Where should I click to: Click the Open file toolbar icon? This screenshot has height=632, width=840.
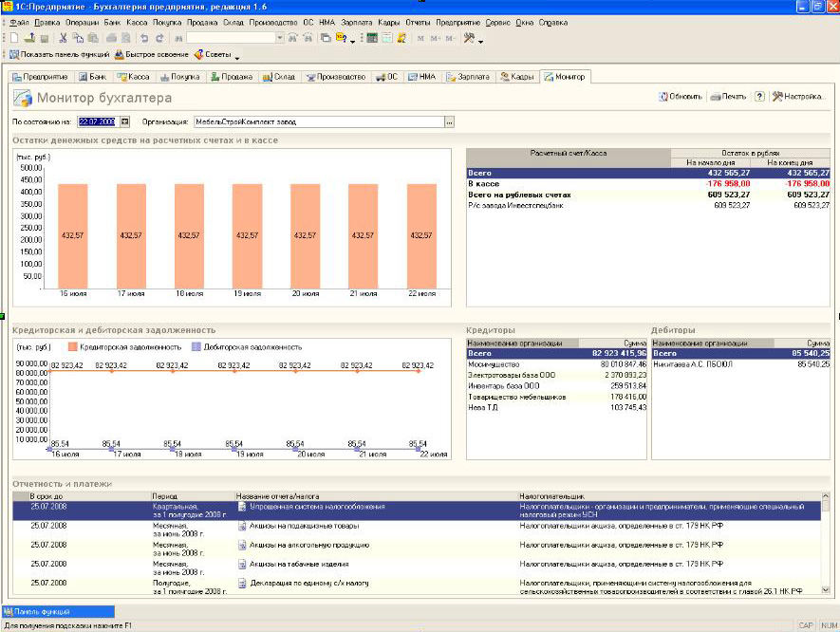(29, 38)
